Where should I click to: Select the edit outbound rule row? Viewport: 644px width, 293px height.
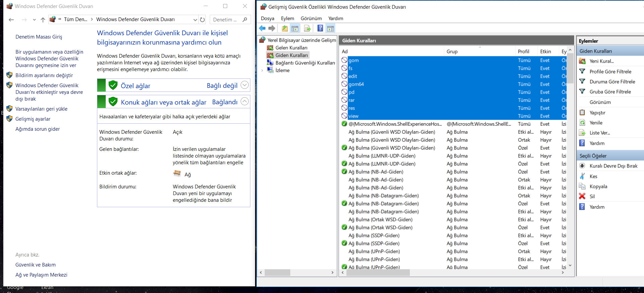click(x=453, y=76)
